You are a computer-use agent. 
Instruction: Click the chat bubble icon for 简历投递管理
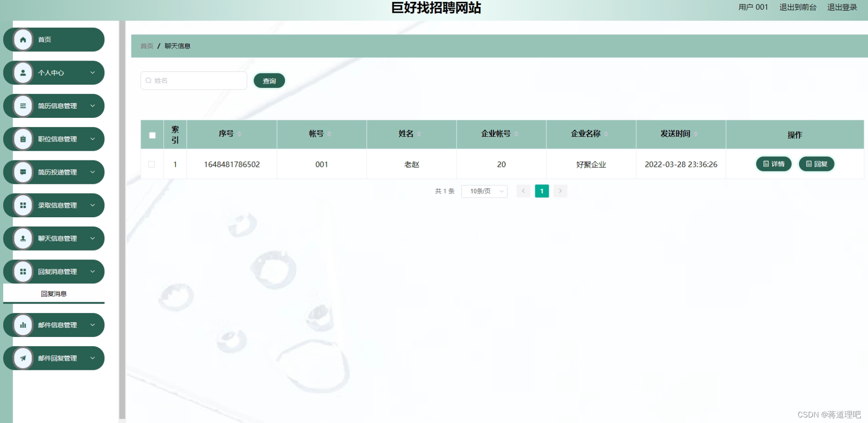(23, 172)
